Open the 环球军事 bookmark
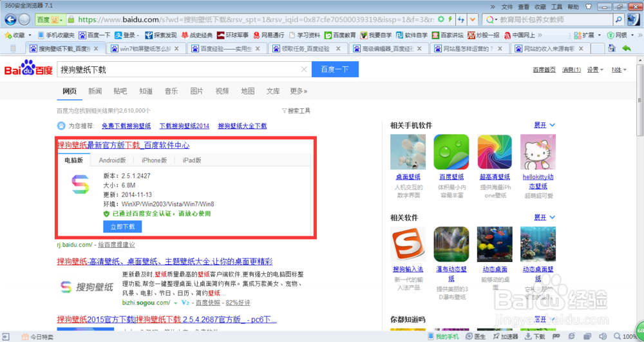The height and width of the screenshot is (342, 644). point(233,35)
